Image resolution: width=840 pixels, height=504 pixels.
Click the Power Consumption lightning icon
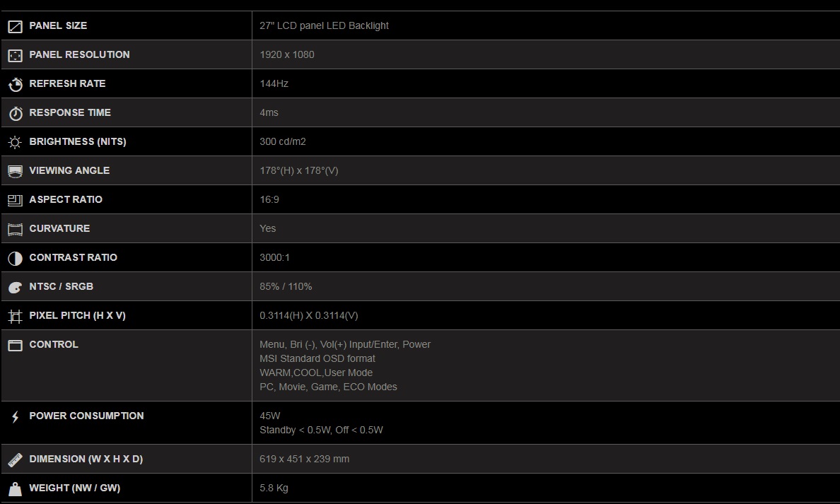coord(15,416)
